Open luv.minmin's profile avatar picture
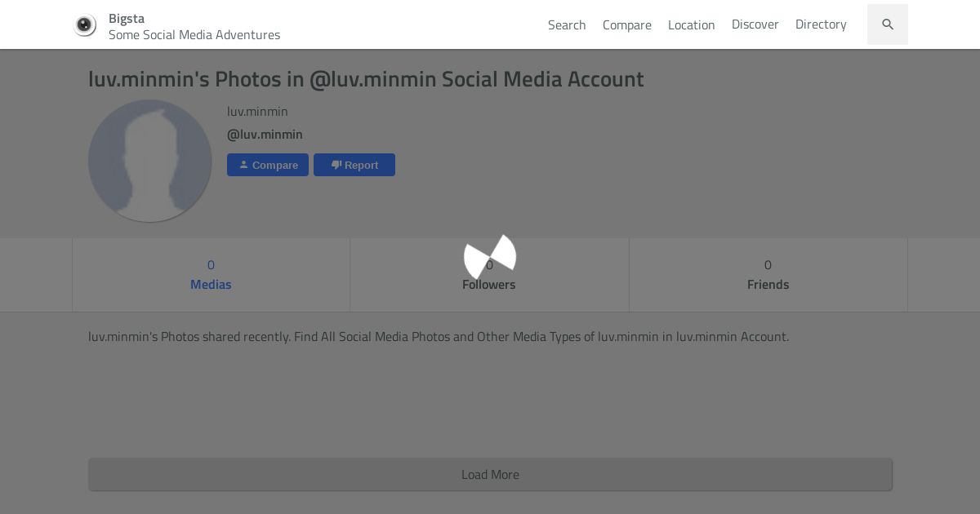The image size is (980, 514). pyautogui.click(x=150, y=161)
